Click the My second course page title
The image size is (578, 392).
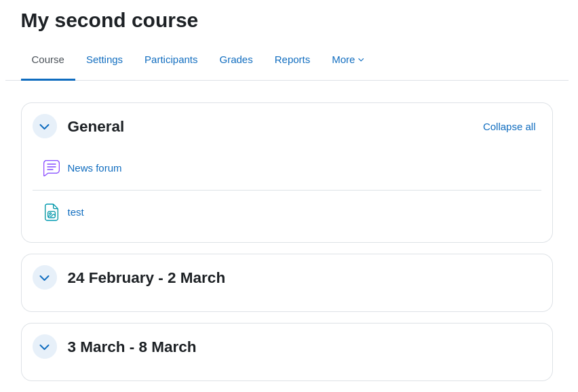pos(109,20)
